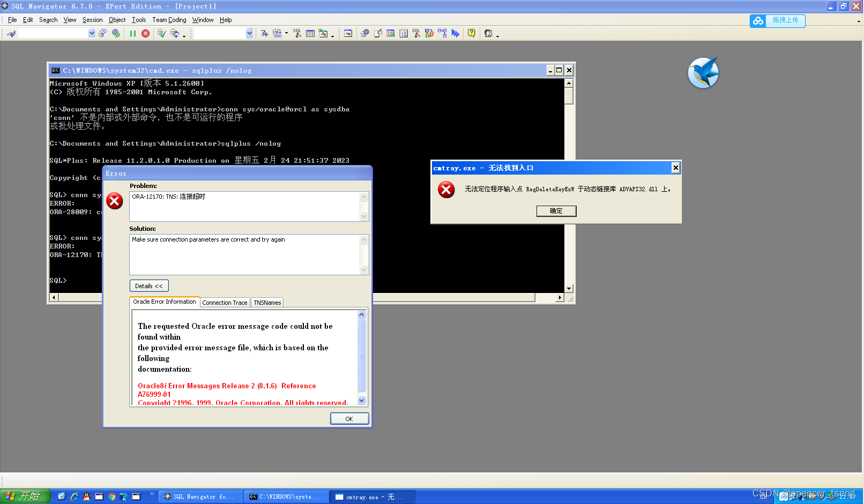Select the Oracle Error Information tab

click(165, 302)
